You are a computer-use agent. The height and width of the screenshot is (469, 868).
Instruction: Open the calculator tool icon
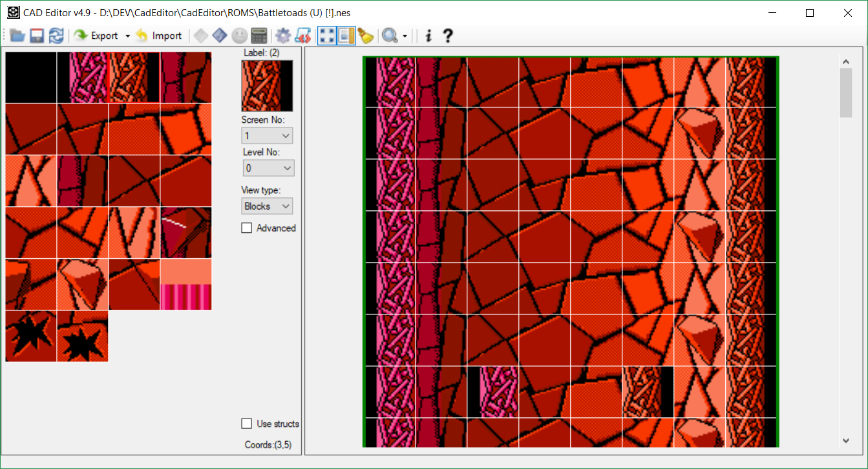pyautogui.click(x=259, y=36)
